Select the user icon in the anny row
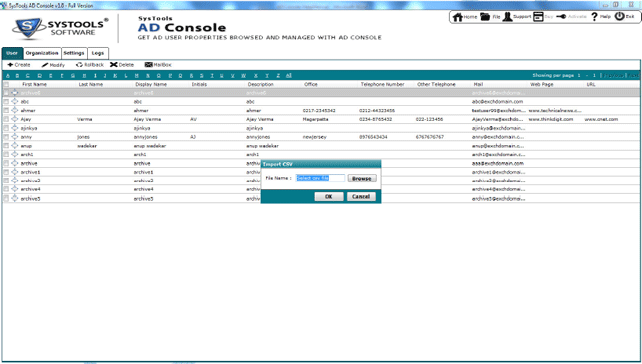This screenshot has height=364, width=642. (x=15, y=137)
